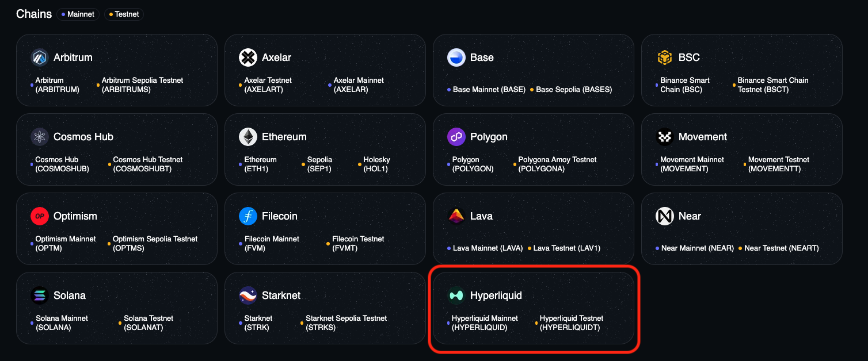This screenshot has width=868, height=361.
Task: Click Movement Testnet (MOVEMENTT) entry
Action: tap(778, 164)
